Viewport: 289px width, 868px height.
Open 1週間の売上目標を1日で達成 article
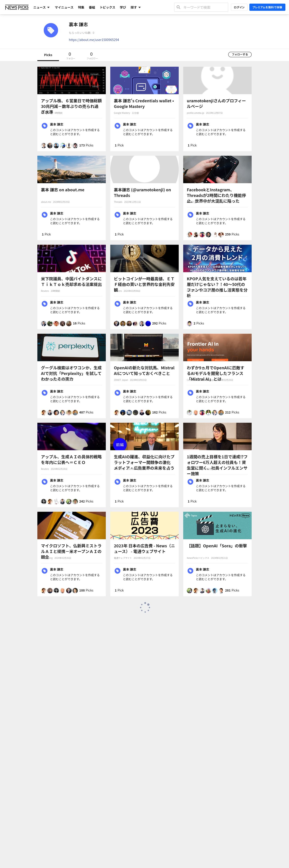(217, 465)
